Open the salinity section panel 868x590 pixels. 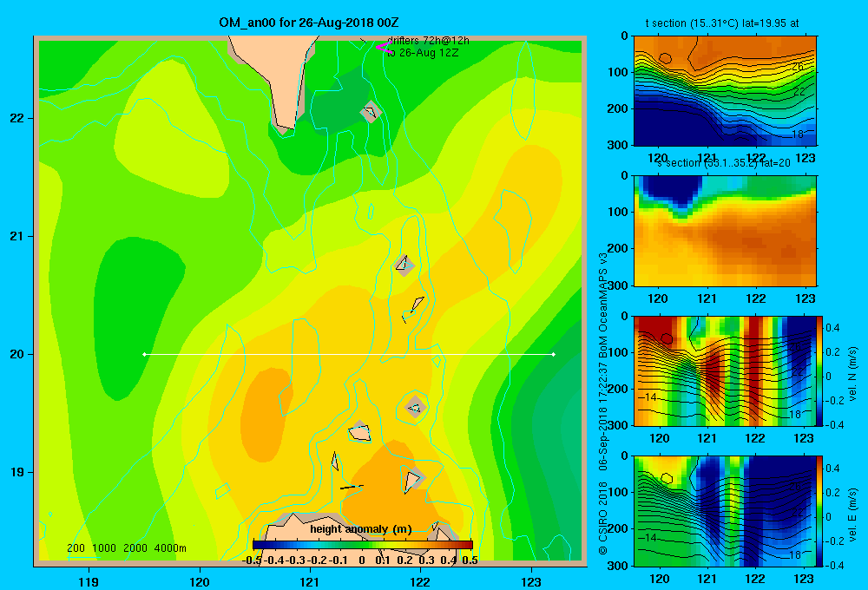(x=725, y=231)
